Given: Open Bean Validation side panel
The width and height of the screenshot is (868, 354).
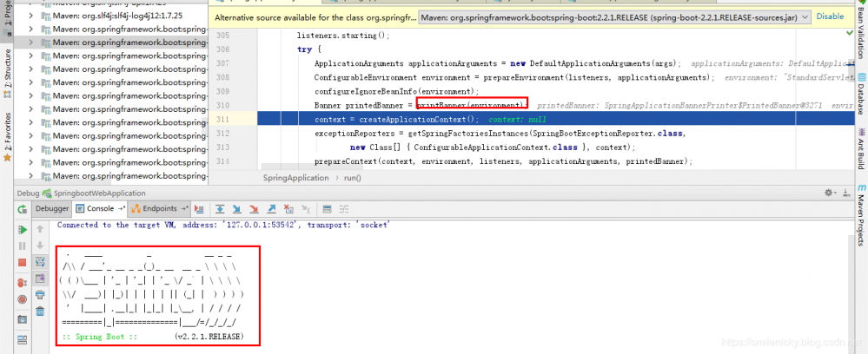Looking at the screenshot, I should (x=861, y=29).
